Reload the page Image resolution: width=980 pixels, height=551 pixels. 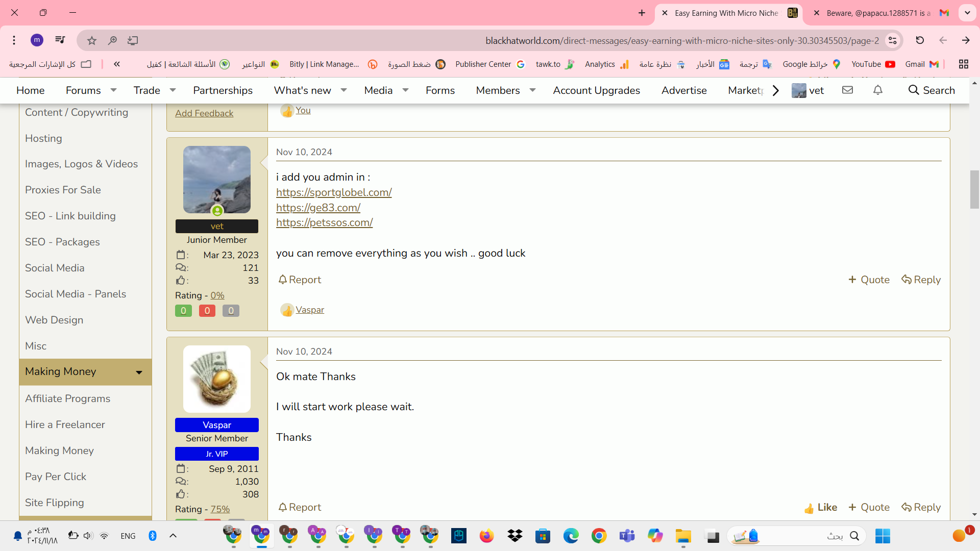click(920, 40)
